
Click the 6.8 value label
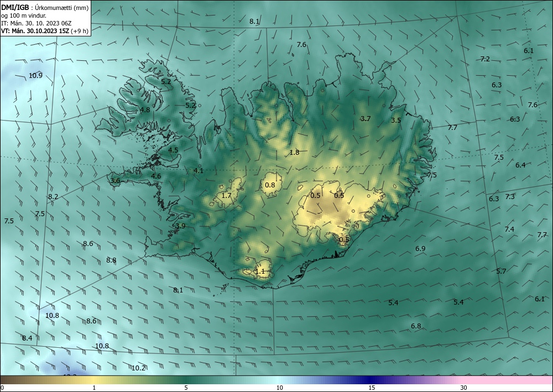(416, 326)
